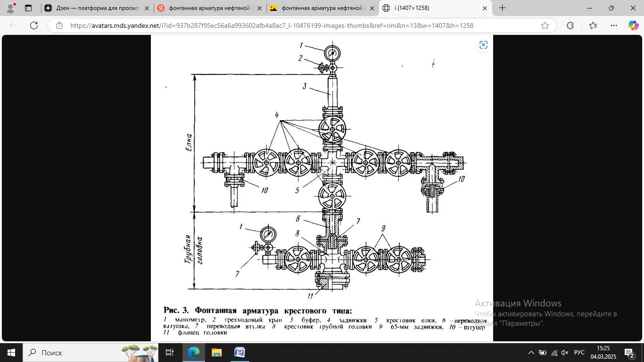Screen dimensions: 644x362
Task: Open the Windows Start menu
Action: [11, 353]
